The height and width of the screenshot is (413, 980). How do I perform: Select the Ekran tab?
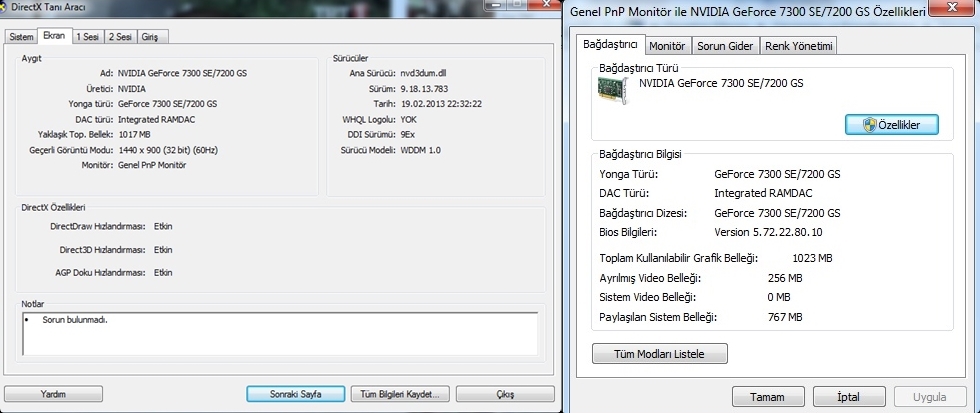pyautogui.click(x=54, y=36)
